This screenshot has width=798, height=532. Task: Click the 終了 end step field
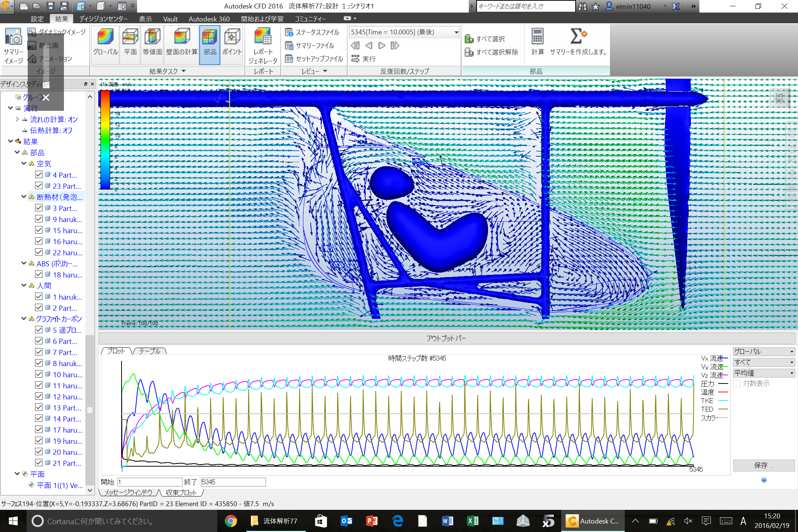[x=233, y=482]
